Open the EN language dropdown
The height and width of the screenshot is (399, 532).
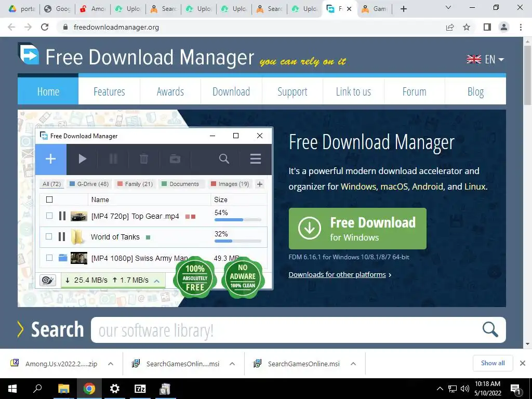click(x=486, y=59)
